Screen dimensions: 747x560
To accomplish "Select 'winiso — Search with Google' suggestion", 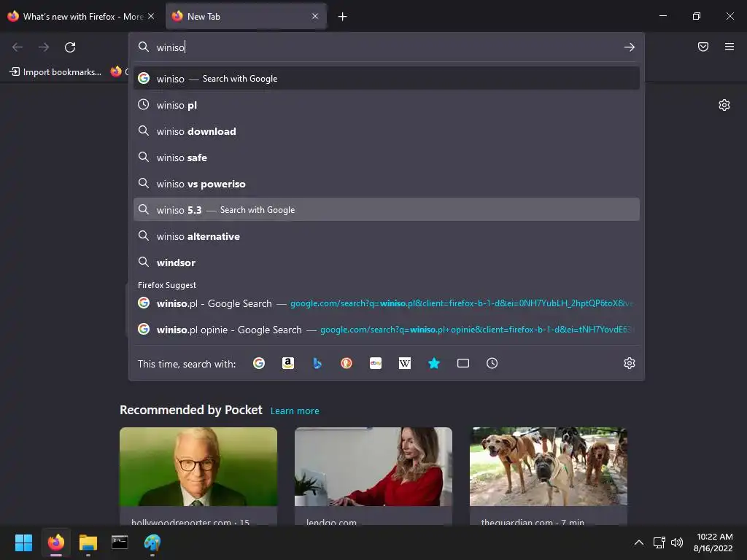I will tap(387, 79).
